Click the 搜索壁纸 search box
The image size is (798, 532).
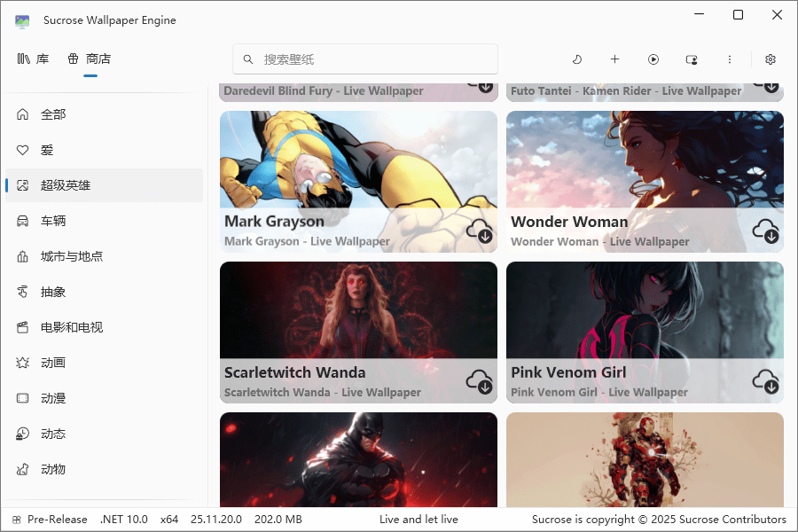(364, 59)
